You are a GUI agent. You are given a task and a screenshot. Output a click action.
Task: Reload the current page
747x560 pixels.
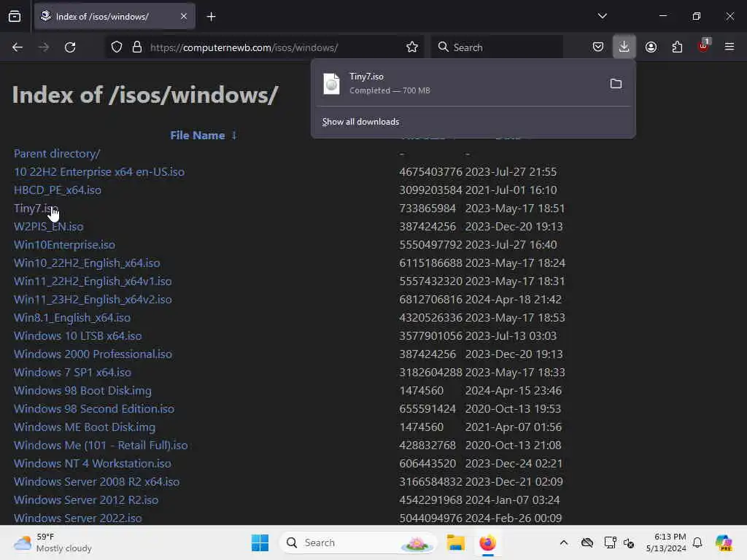pyautogui.click(x=70, y=47)
